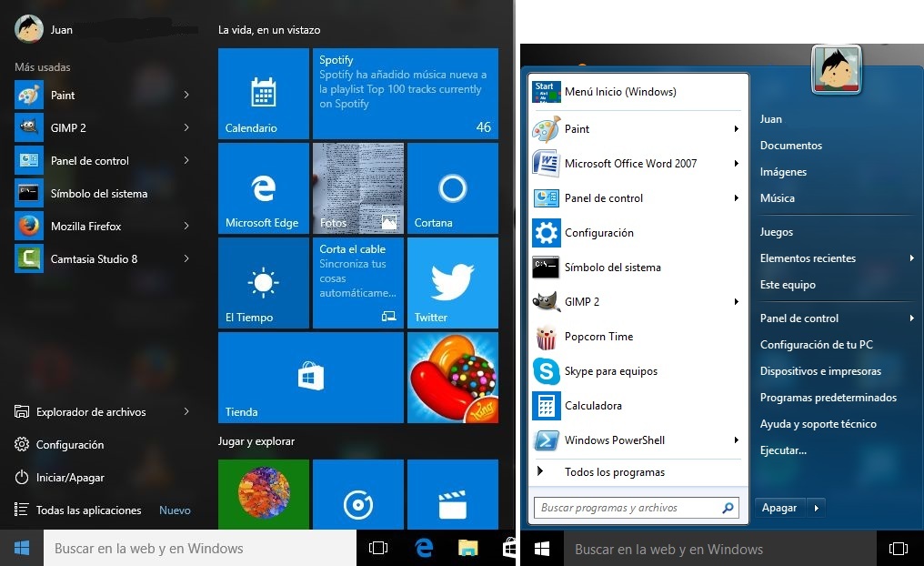
Task: Open Task View on the left taskbar
Action: point(377,549)
